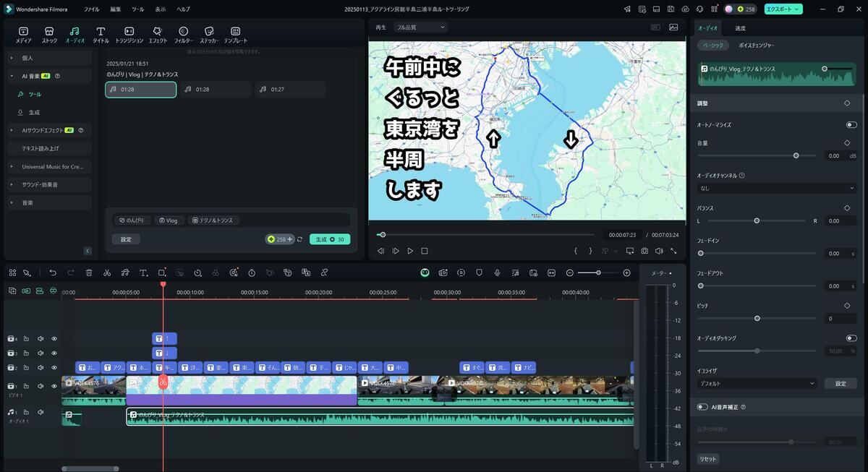The width and height of the screenshot is (868, 472).
Task: Select テキスト読み上げ text-to-speech item
Action: point(48,148)
